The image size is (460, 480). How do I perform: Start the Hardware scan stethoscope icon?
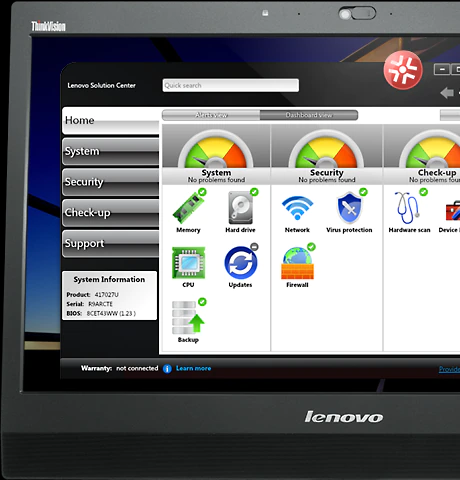click(x=407, y=208)
